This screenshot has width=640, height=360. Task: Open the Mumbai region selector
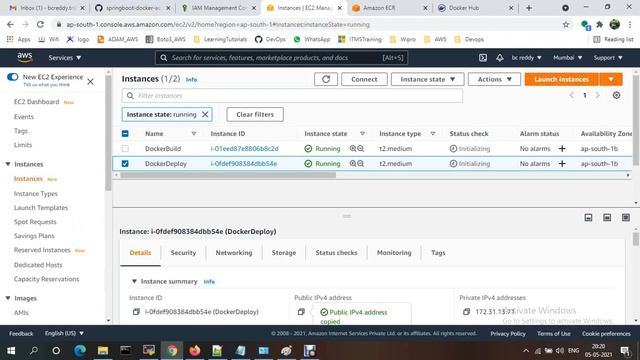point(567,58)
